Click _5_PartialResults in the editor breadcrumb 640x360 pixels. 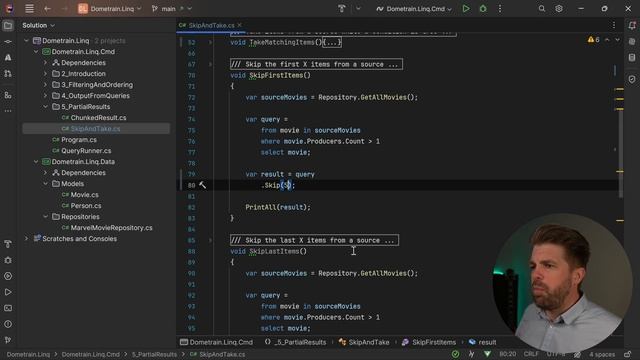[296, 342]
